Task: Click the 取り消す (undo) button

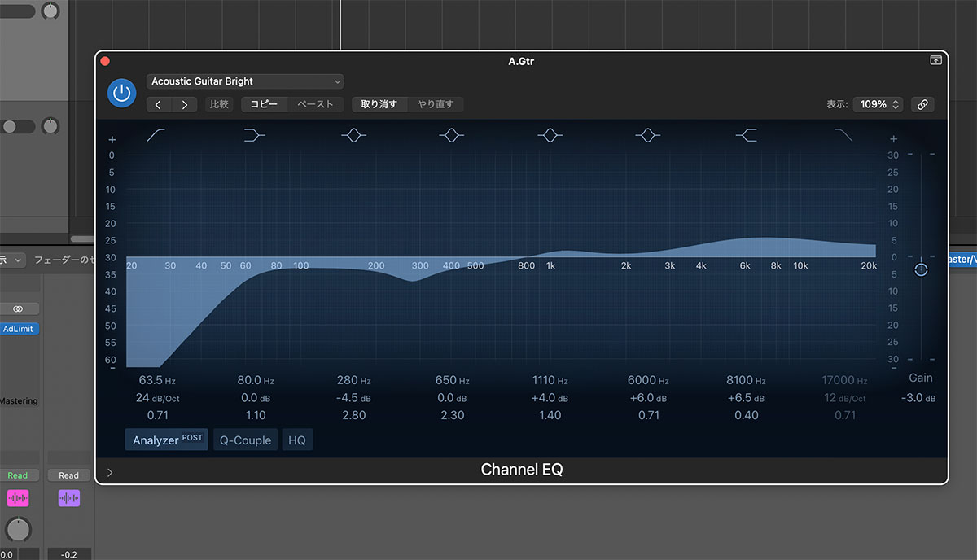Action: click(x=379, y=104)
